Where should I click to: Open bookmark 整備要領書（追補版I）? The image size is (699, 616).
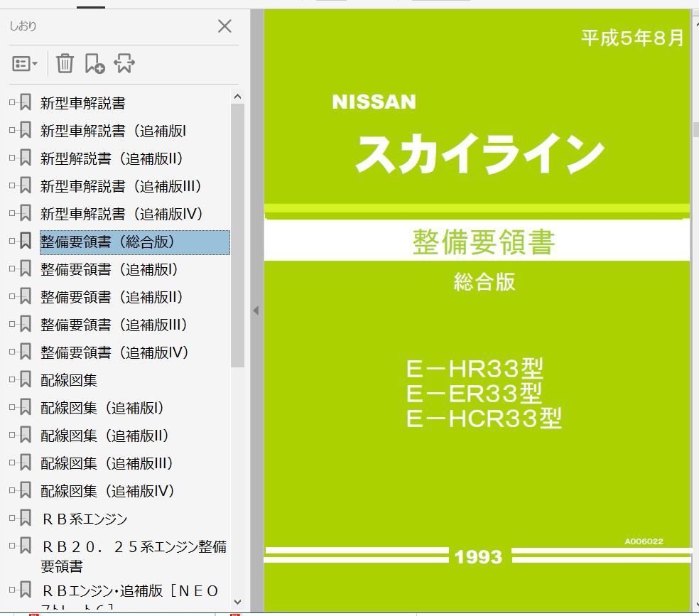109,269
